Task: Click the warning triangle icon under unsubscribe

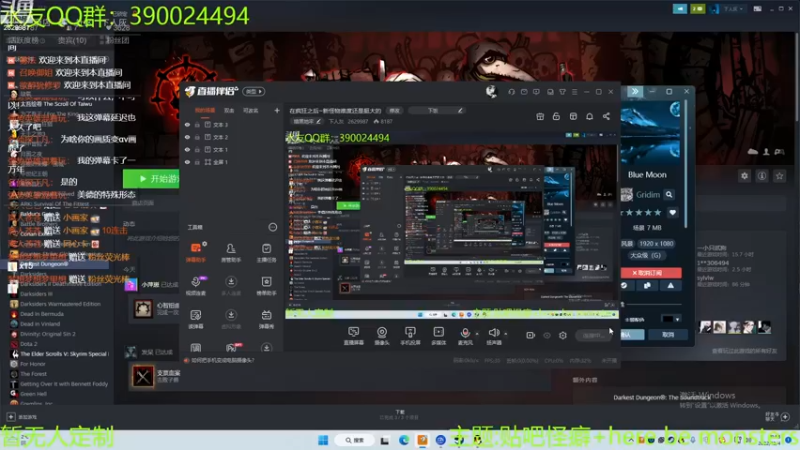Action: tap(670, 286)
